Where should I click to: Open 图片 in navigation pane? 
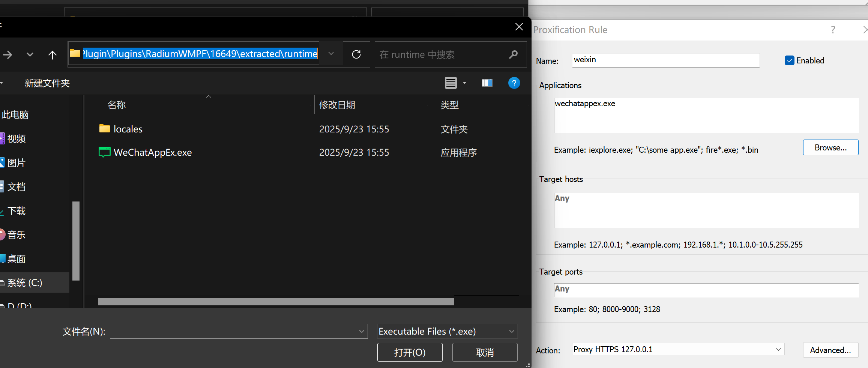point(17,163)
